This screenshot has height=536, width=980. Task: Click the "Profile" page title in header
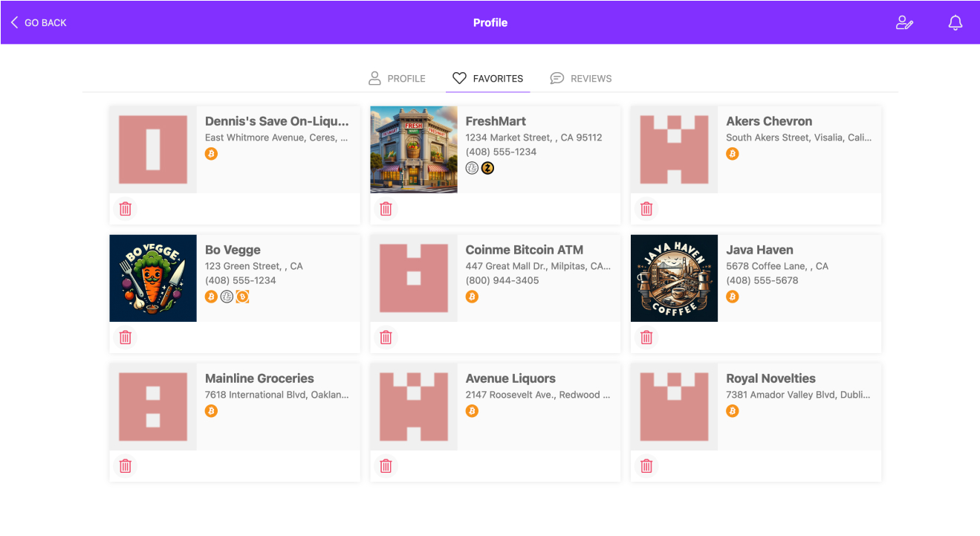(490, 23)
